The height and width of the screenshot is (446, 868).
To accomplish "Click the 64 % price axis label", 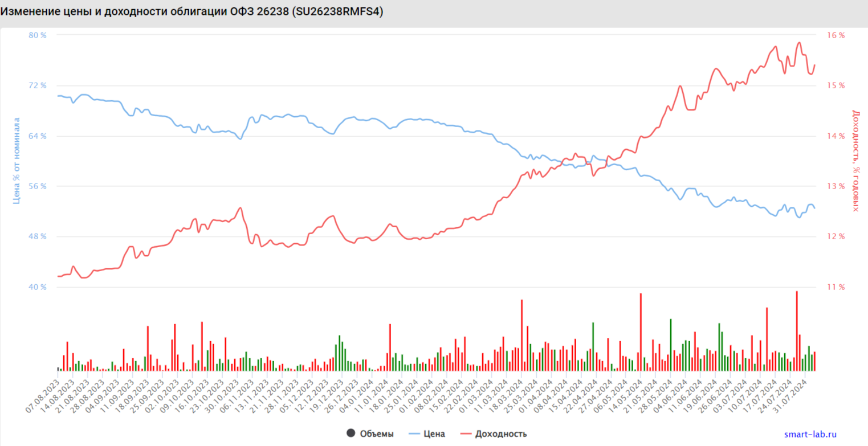I will 38,136.
